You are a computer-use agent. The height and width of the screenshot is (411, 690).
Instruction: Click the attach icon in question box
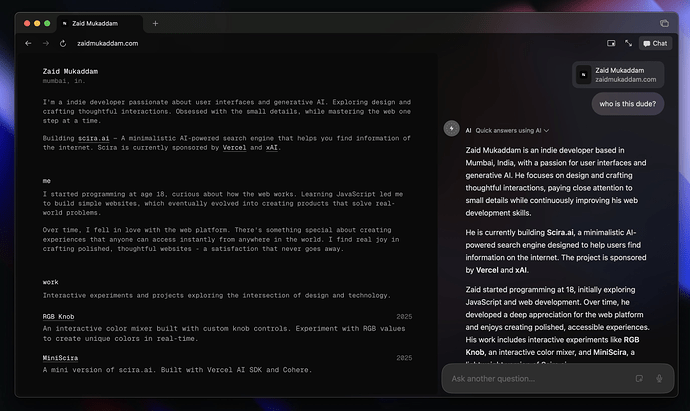(639, 378)
